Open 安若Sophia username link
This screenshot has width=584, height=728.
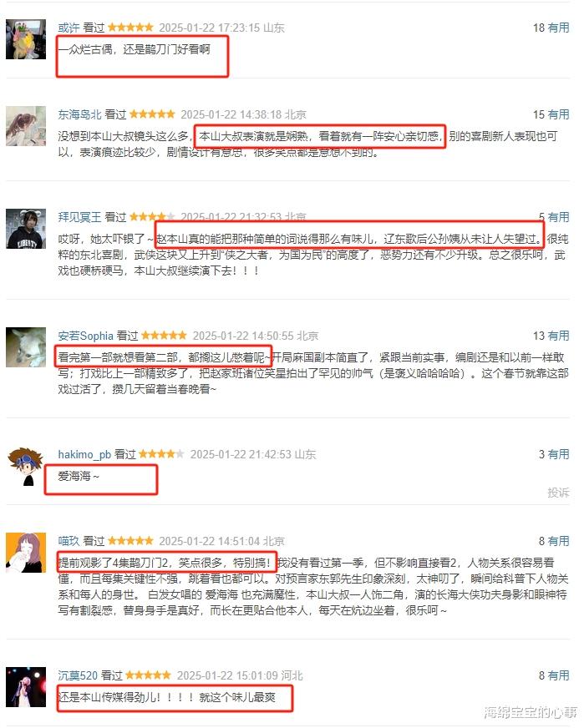[x=85, y=336]
